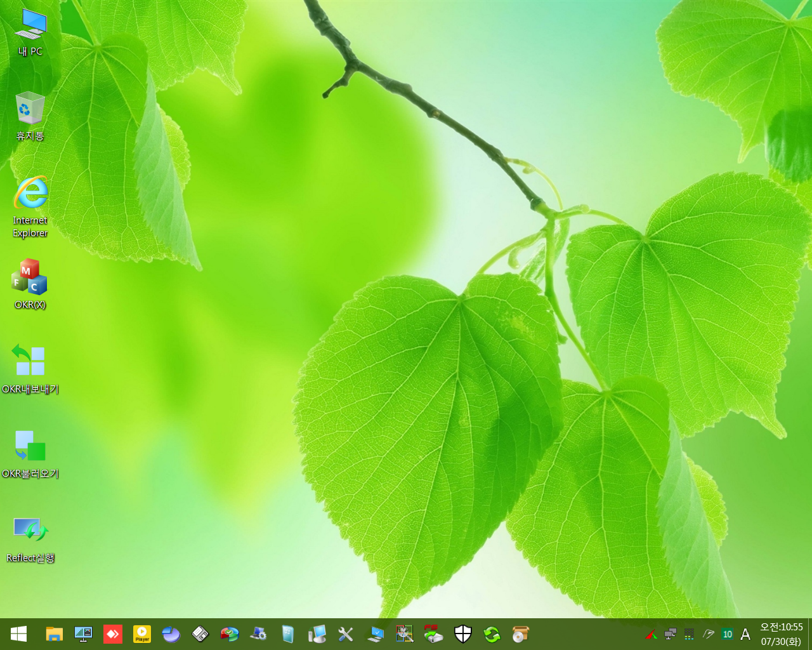
Task: Open the screen capture magnifier taskbar icon
Action: click(x=405, y=634)
